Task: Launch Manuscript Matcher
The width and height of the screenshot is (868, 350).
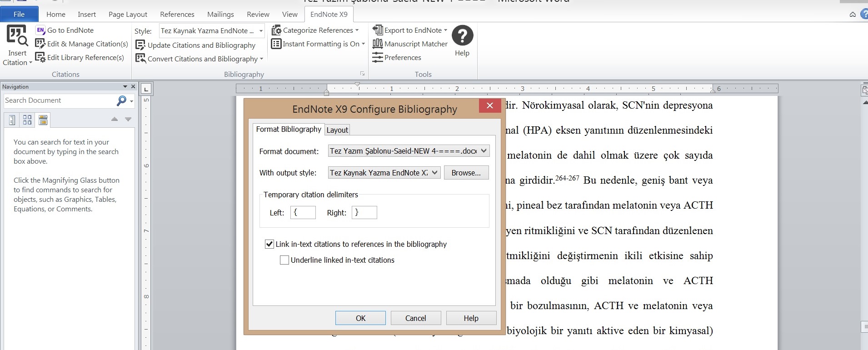Action: click(410, 44)
